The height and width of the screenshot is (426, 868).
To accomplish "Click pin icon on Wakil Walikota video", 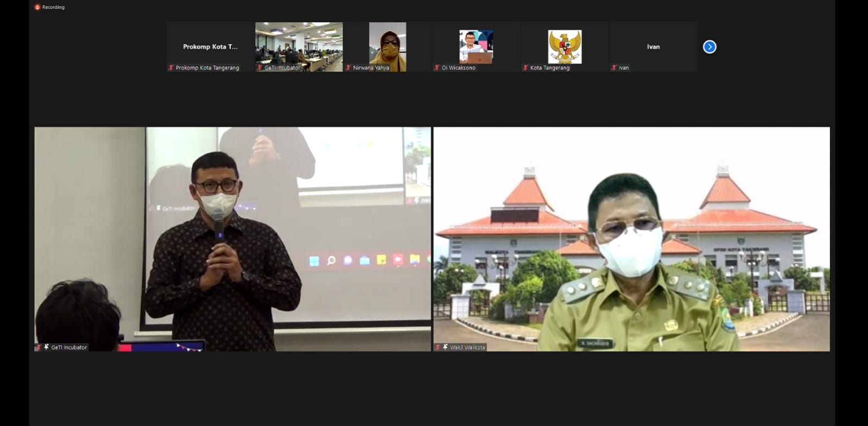I will [x=445, y=347].
